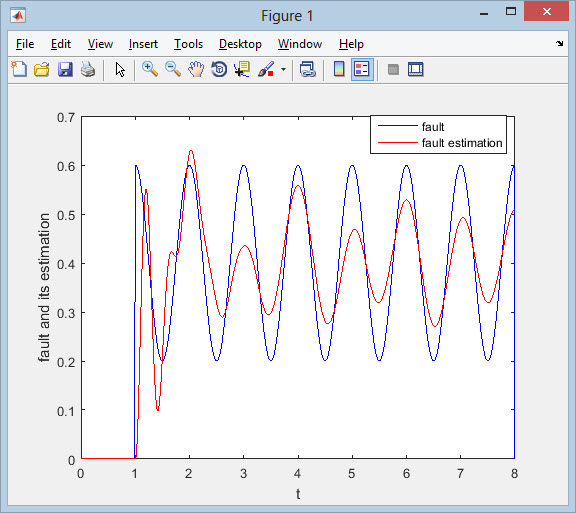Viewport: 576px width, 513px height.
Task: Click the Hide Plot Tools icon
Action: click(x=393, y=69)
